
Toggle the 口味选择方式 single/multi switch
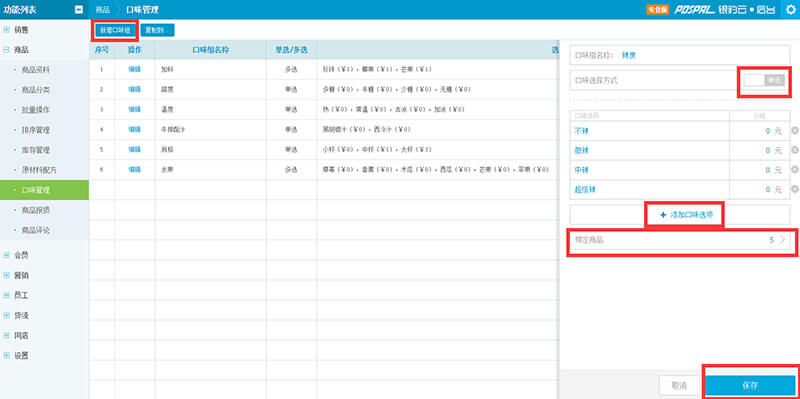click(764, 80)
